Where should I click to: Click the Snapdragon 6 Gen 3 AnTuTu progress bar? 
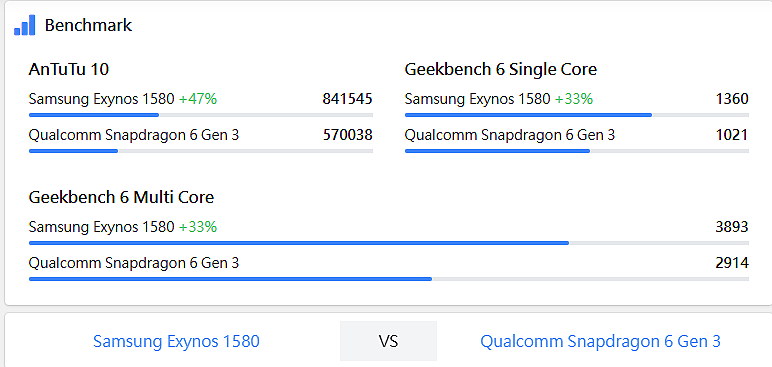(x=201, y=151)
